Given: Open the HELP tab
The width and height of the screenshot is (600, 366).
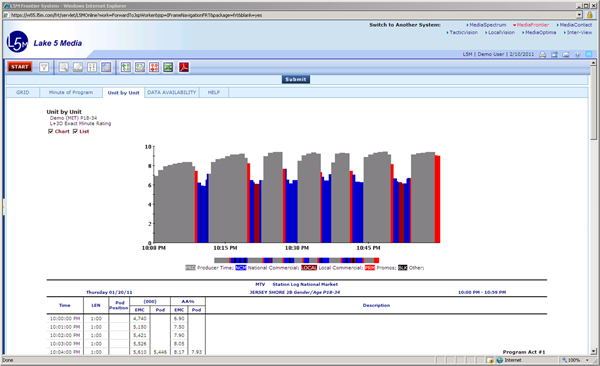Looking at the screenshot, I should coord(214,92).
